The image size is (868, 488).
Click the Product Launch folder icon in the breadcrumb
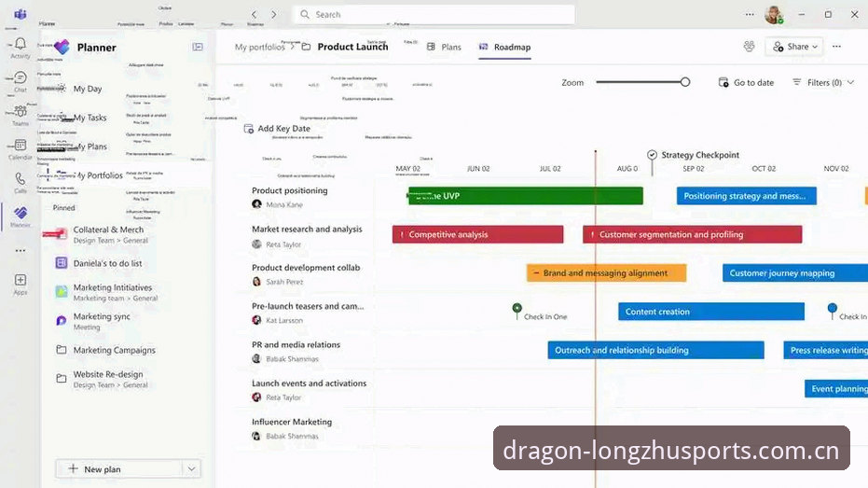306,47
